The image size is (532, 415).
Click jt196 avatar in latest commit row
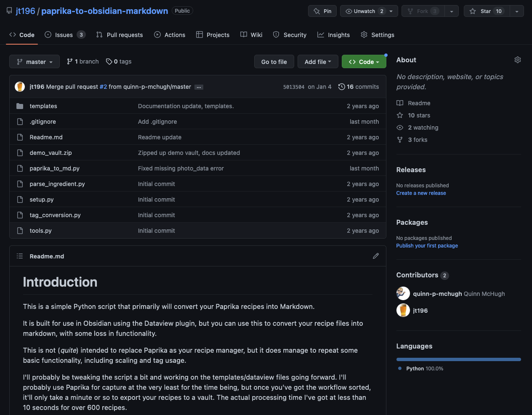pos(20,87)
